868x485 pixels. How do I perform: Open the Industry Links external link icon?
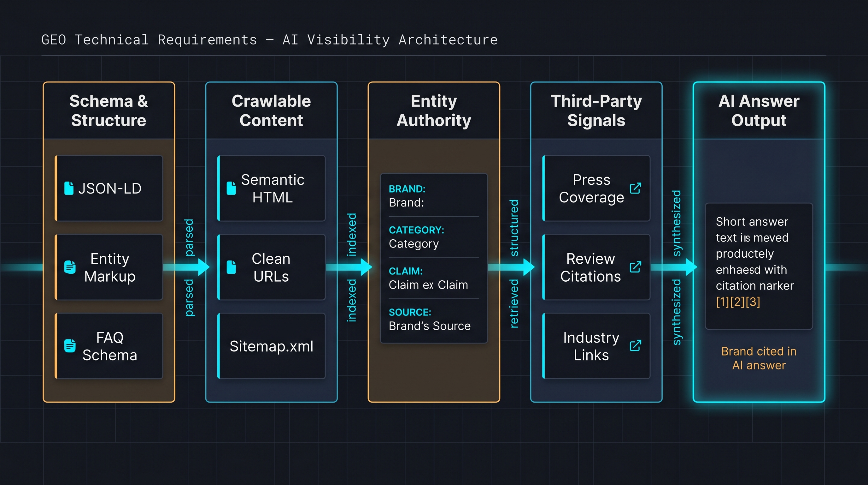tap(636, 346)
